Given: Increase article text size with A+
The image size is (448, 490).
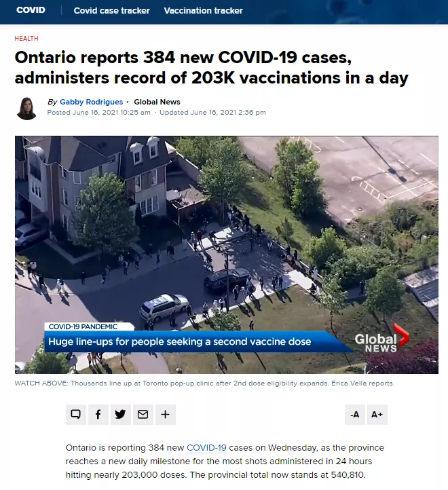Looking at the screenshot, I should 377,415.
